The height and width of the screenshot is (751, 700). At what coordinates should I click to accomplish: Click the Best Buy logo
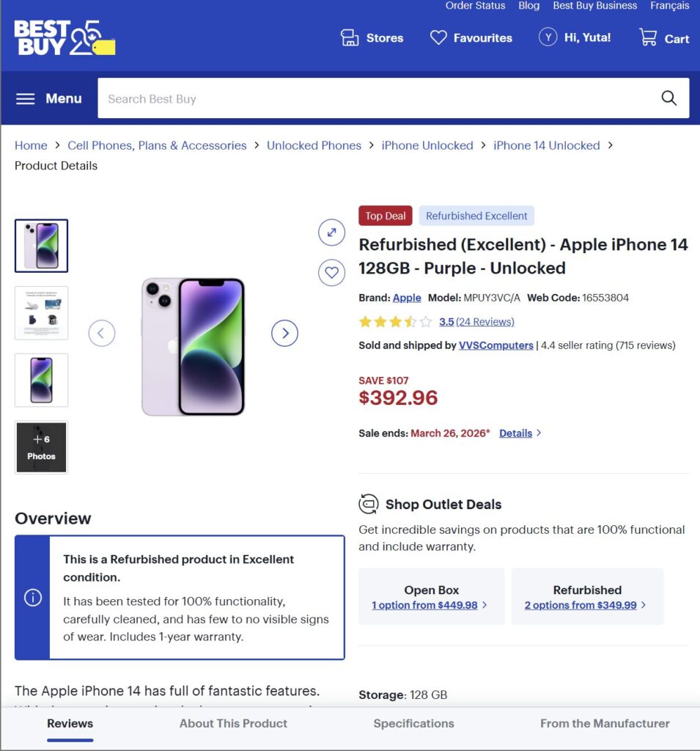[65, 37]
